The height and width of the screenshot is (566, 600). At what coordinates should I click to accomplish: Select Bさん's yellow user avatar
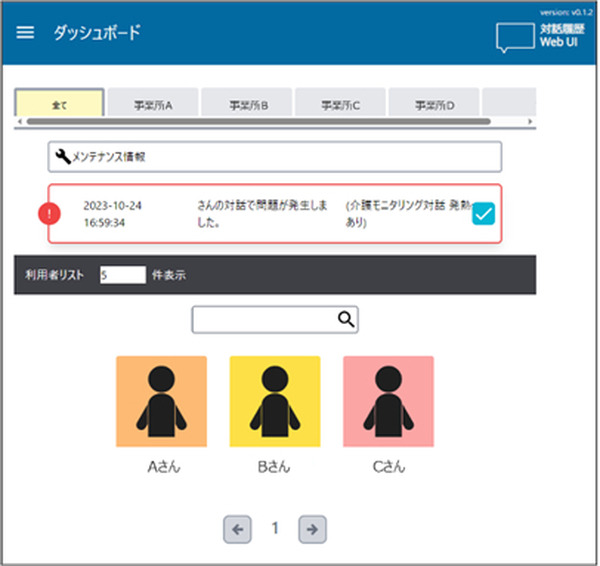pos(275,401)
